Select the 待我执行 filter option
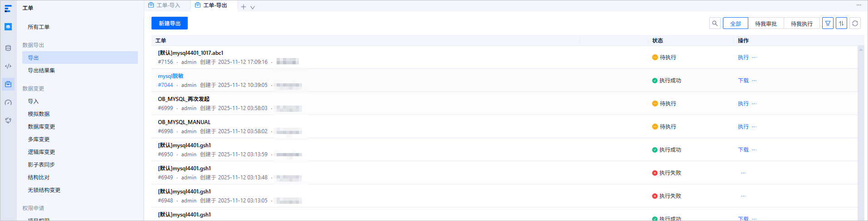Screen dimensions: 868x221 click(x=802, y=24)
